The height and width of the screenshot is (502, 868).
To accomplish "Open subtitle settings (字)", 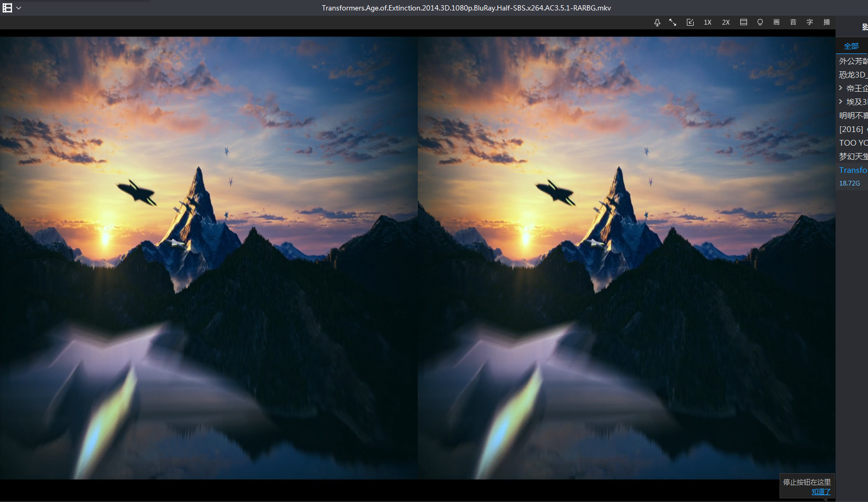I will point(810,22).
